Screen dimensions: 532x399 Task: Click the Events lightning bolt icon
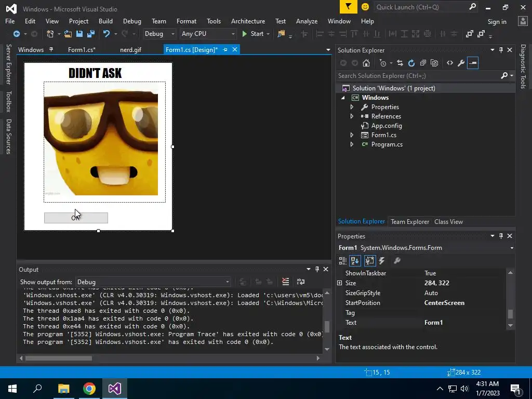click(x=382, y=261)
